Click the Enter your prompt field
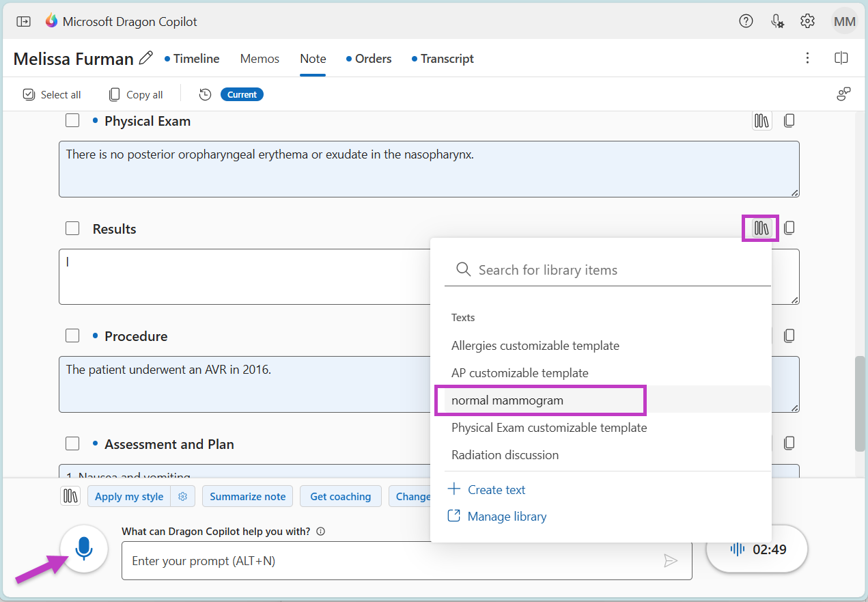The height and width of the screenshot is (602, 868). click(x=406, y=561)
